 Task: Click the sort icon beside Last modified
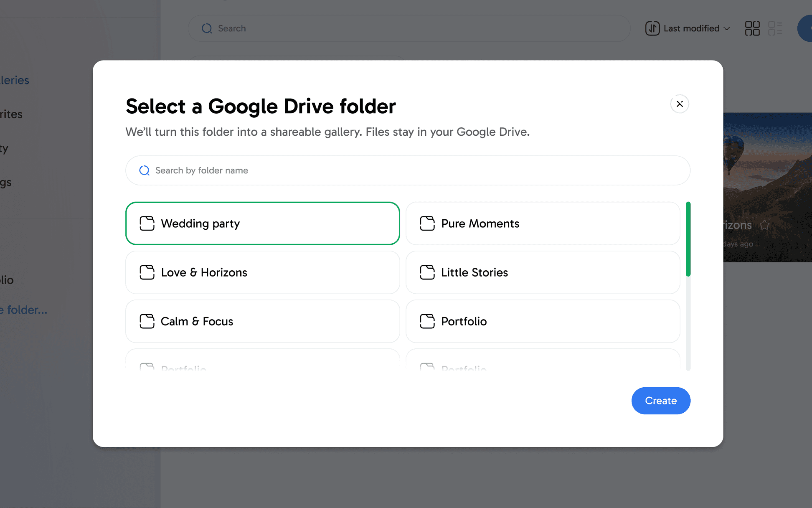(x=652, y=28)
